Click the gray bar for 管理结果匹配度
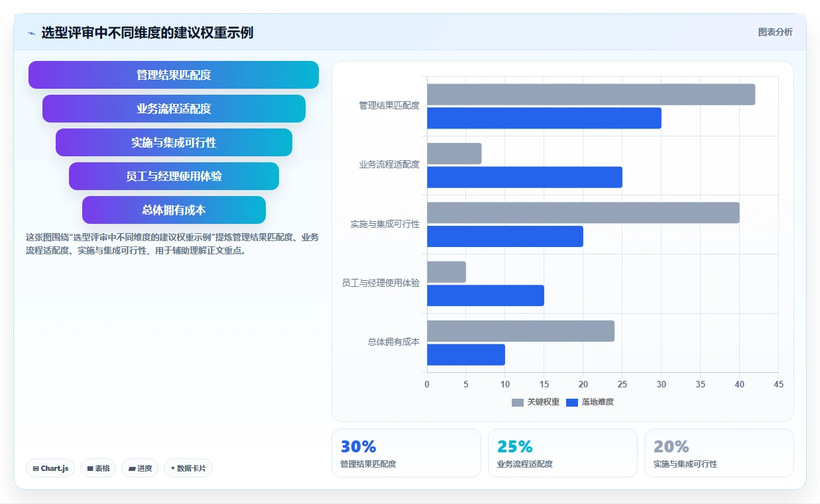The height and width of the screenshot is (504, 820). [591, 95]
